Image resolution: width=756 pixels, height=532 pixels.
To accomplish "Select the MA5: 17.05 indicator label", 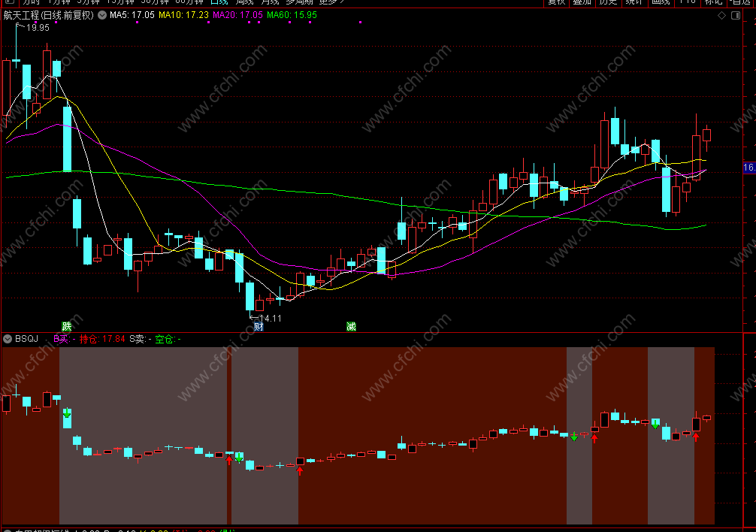I will 132,15.
